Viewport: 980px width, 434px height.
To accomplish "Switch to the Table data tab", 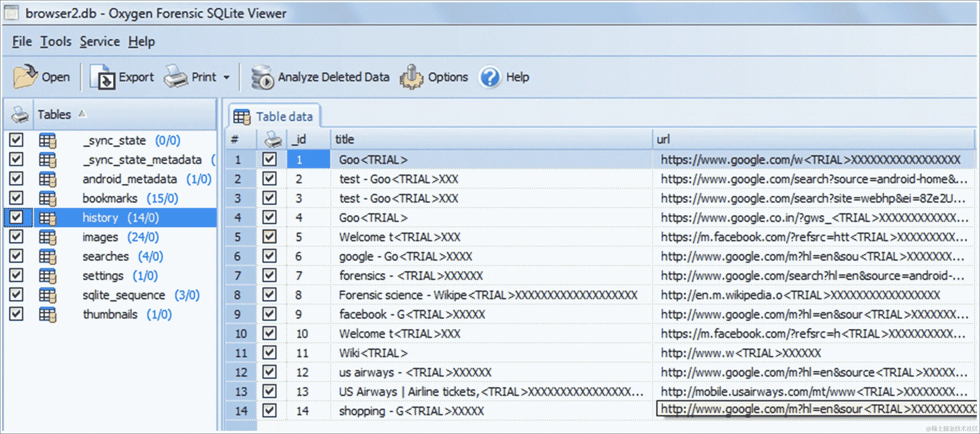I will 274,116.
